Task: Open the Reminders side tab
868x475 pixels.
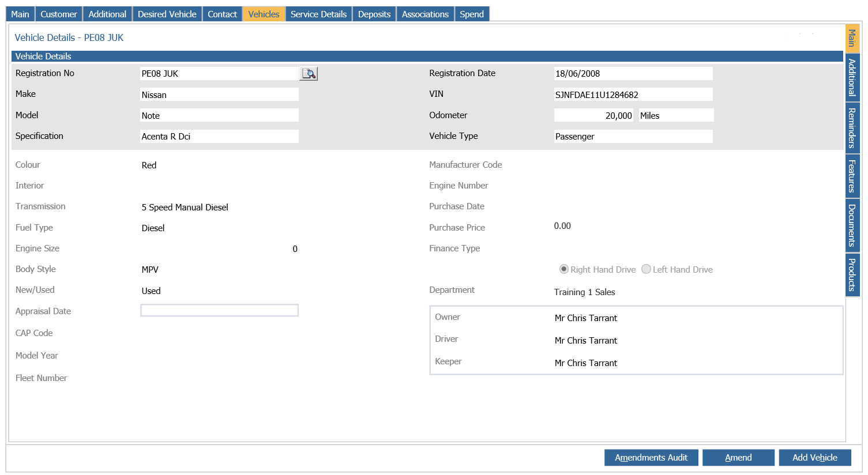Action: [x=852, y=127]
